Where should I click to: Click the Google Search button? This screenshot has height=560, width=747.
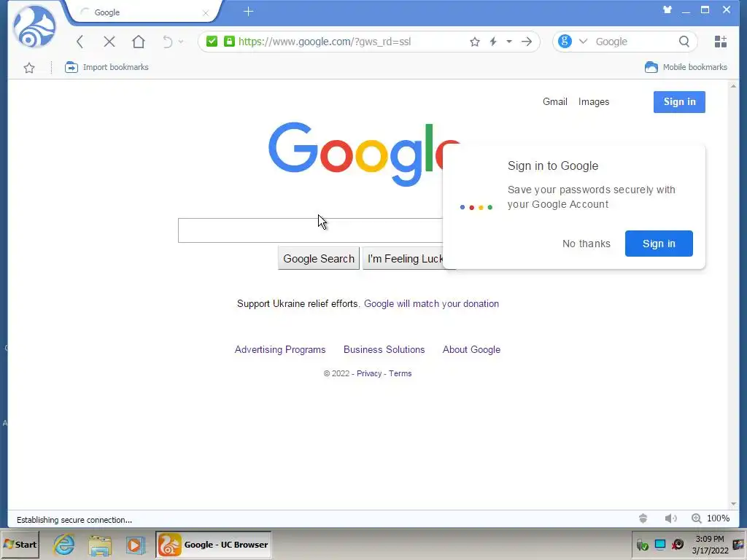click(319, 259)
